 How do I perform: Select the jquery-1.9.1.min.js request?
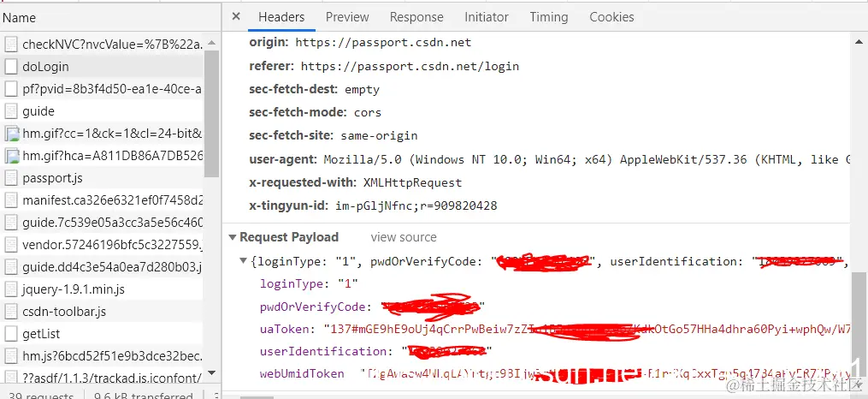[x=103, y=289]
